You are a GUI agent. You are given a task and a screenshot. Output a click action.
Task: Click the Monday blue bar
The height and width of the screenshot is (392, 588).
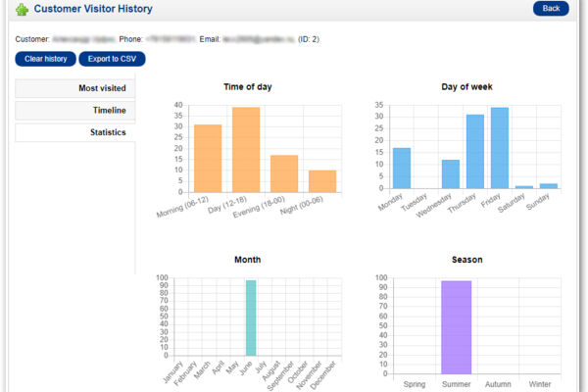click(402, 168)
